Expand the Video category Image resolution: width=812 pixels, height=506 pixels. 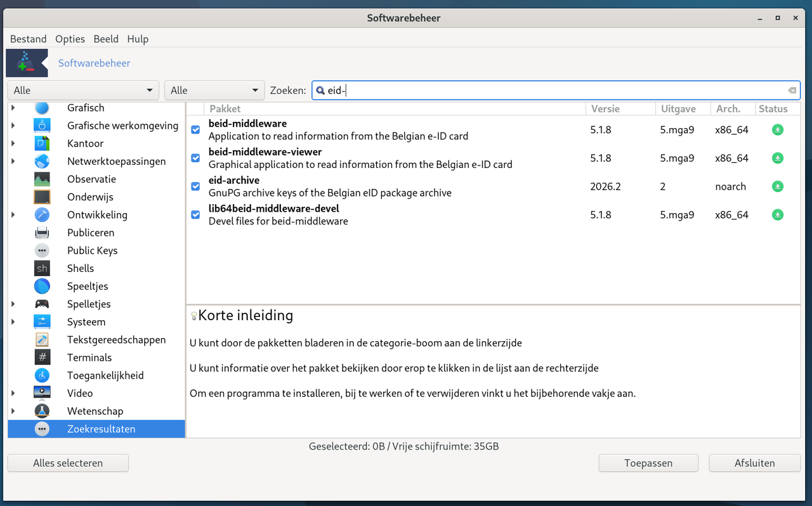coord(13,393)
